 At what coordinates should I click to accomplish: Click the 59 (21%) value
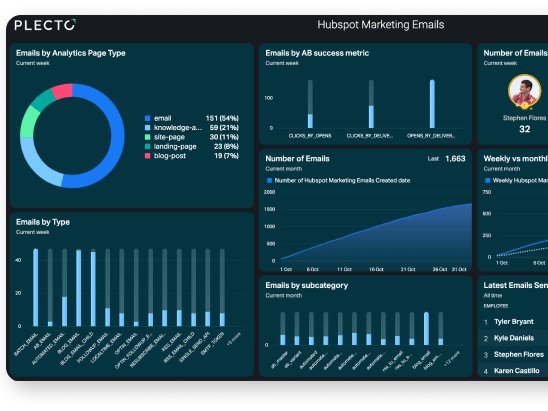224,128
